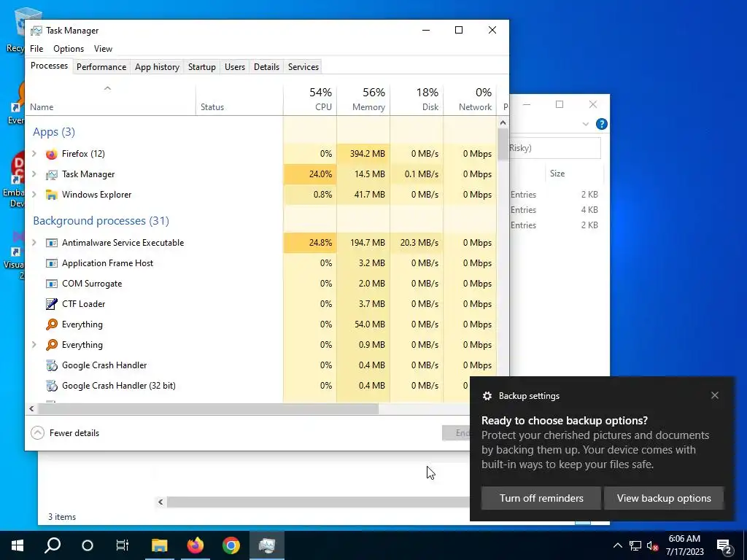Click Turn off reminders button
This screenshot has height=560, width=747.
click(x=541, y=498)
